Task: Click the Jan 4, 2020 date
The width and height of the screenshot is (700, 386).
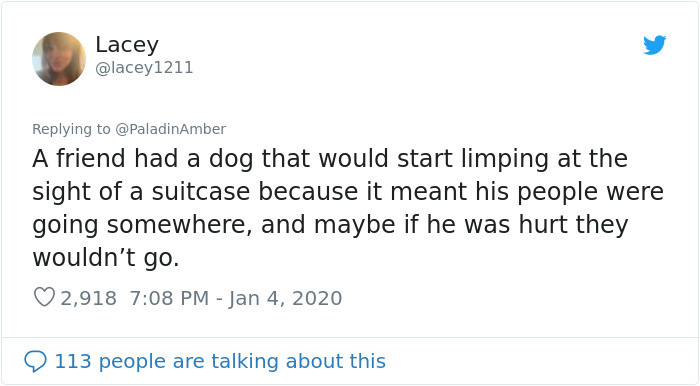Action: coord(286,298)
